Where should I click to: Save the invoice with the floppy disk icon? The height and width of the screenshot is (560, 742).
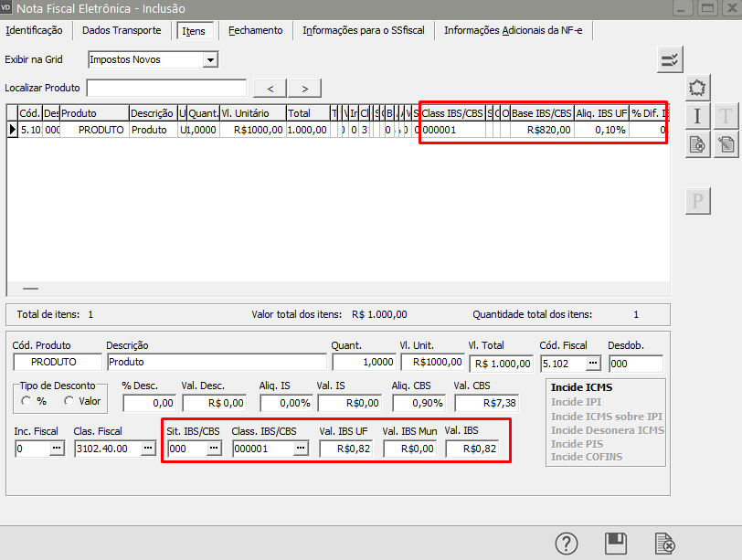(617, 544)
